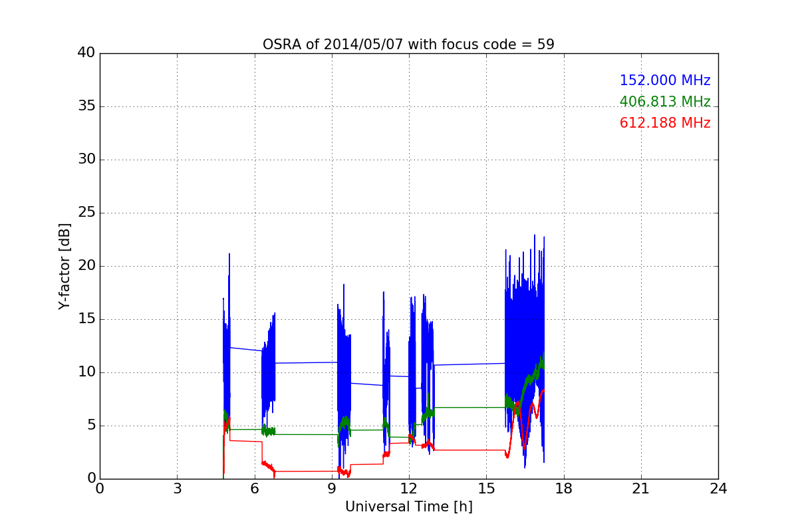Click the y-axis tick value 5
This screenshot has height=532, width=798.
(90, 426)
